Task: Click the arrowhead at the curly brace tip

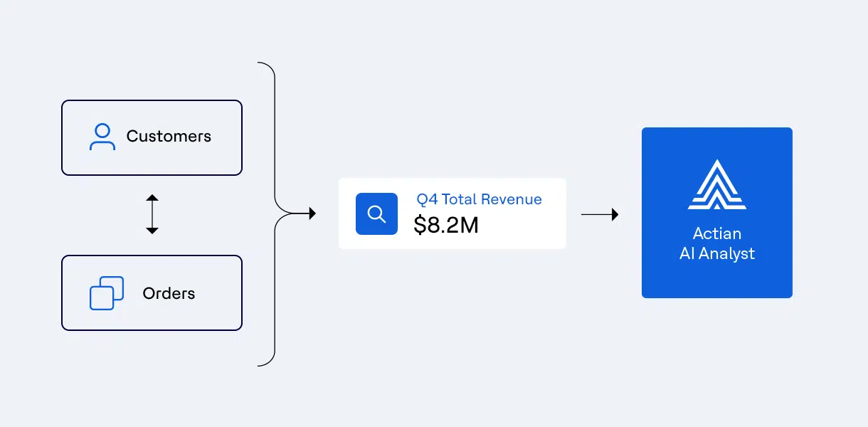Action: (x=311, y=213)
